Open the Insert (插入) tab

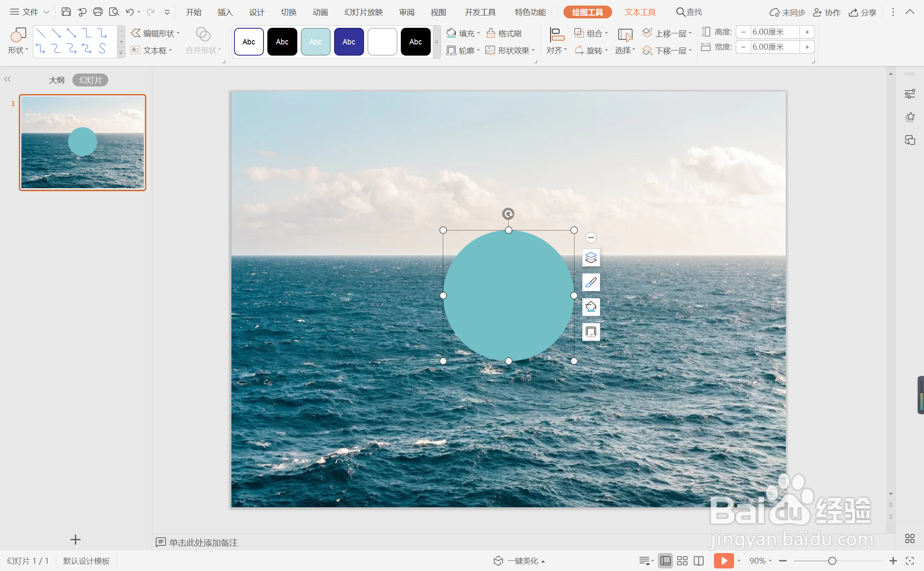(225, 12)
